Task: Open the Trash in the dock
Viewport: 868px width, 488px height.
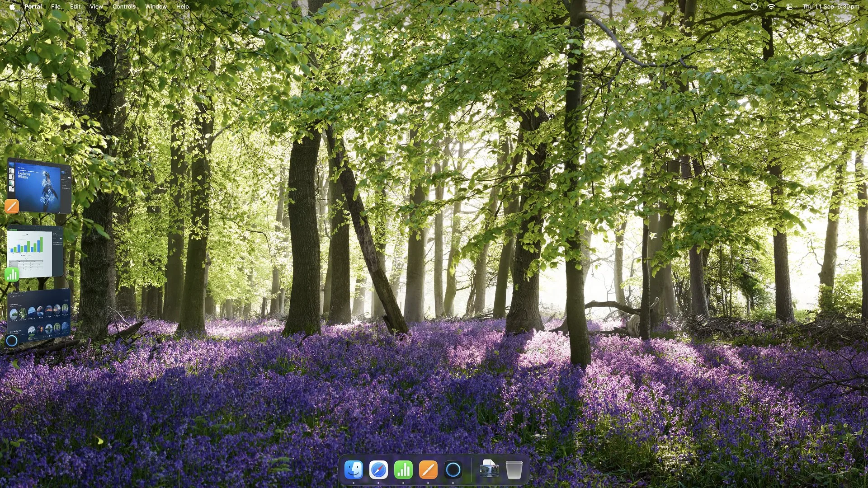Action: point(514,470)
